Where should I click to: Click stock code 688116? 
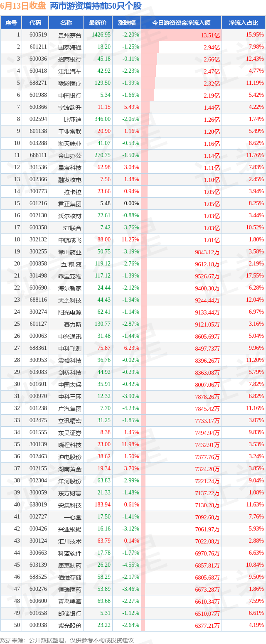click(38, 300)
